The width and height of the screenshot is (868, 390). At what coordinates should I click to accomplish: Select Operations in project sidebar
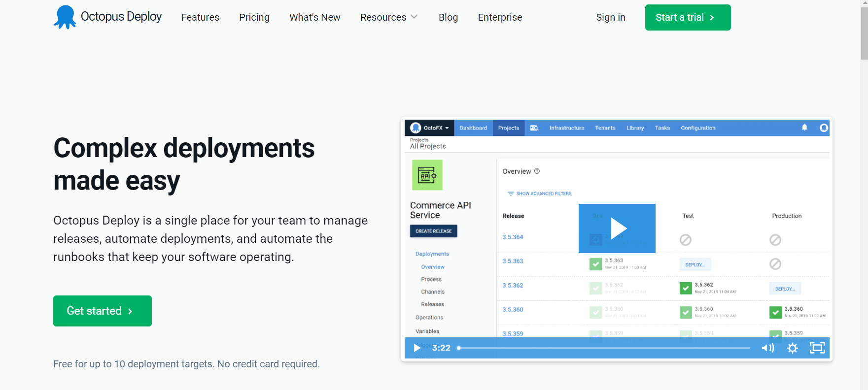[429, 318]
